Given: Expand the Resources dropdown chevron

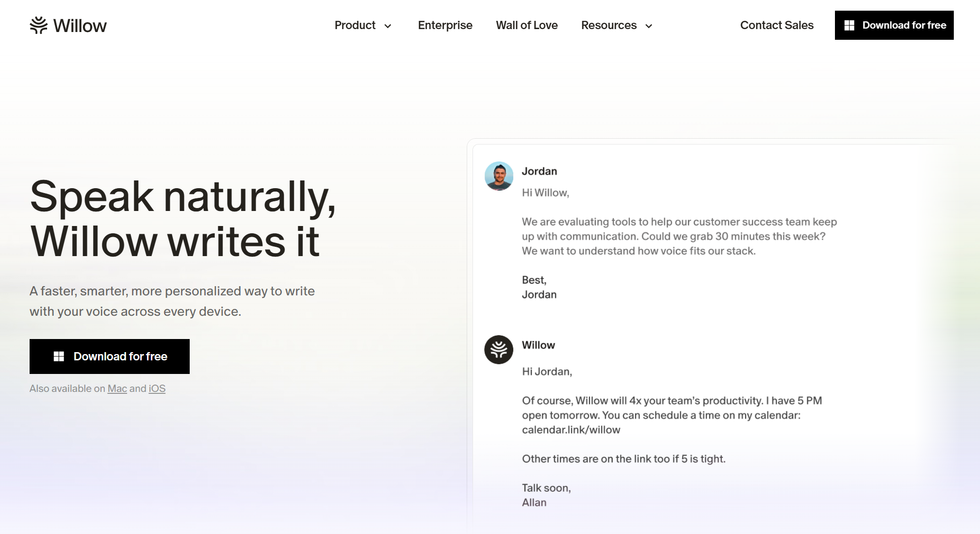Looking at the screenshot, I should (x=649, y=26).
